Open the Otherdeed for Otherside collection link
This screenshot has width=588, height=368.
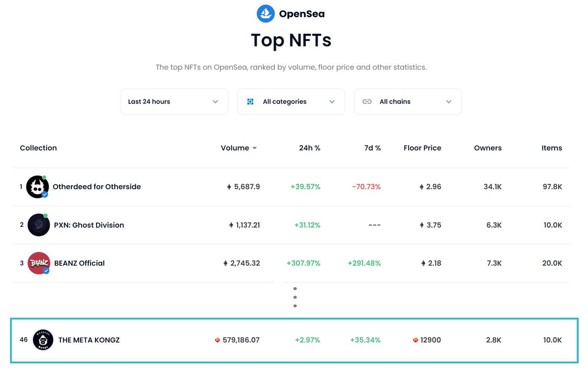pos(97,187)
